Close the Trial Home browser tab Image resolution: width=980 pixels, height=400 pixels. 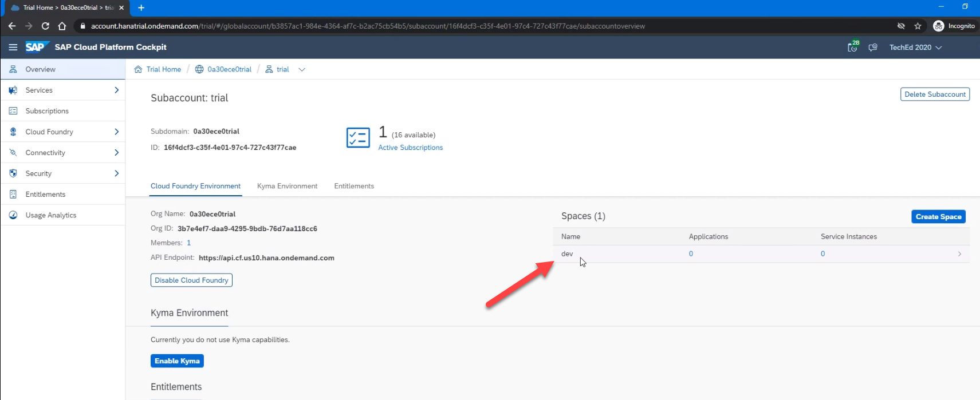coord(121,7)
